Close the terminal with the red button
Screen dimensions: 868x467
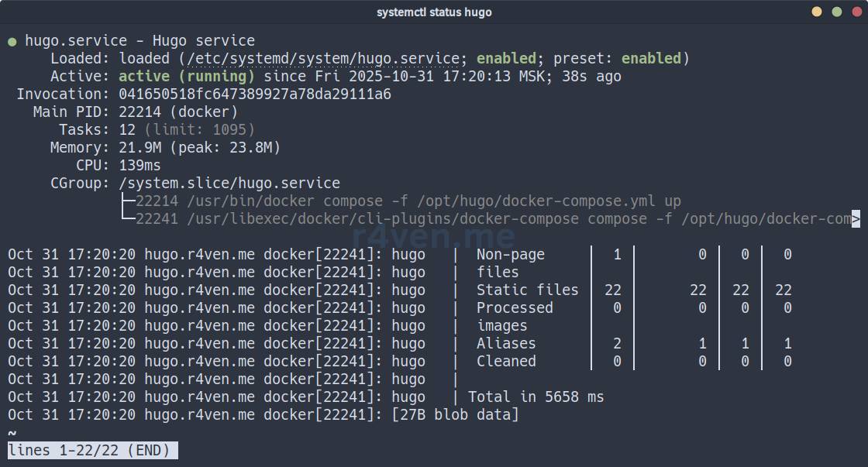coord(855,12)
